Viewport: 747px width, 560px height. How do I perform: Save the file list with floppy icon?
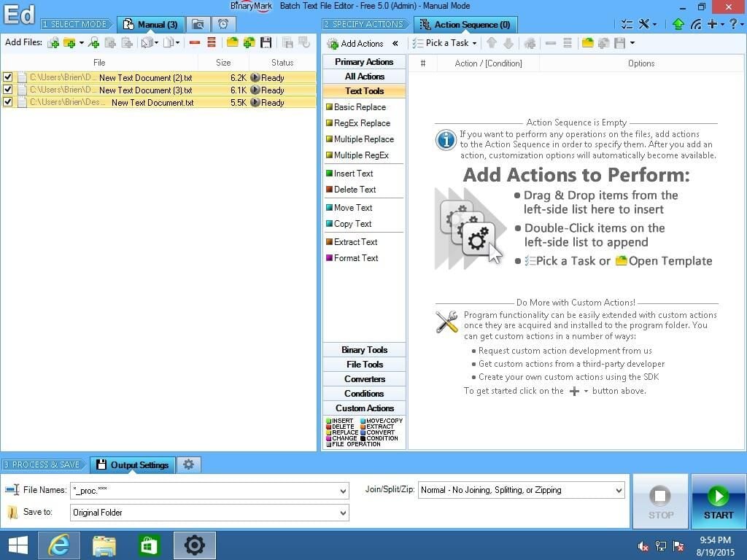[266, 43]
